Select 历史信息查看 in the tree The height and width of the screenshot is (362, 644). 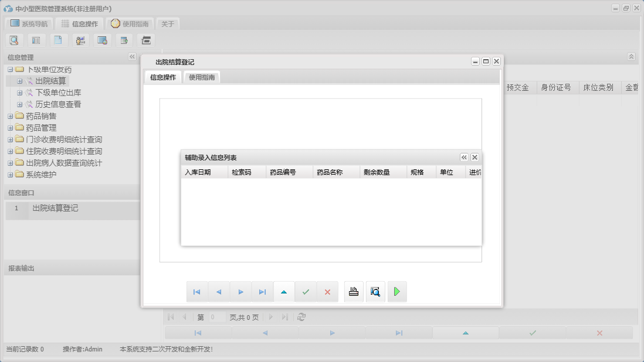coord(58,104)
